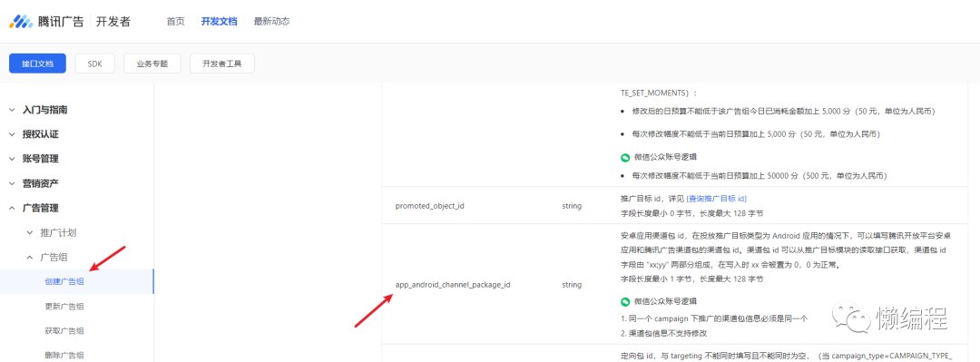Viewport: 980px width, 362px height.
Task: Open 账号管理 sidebar section
Action: (41, 159)
